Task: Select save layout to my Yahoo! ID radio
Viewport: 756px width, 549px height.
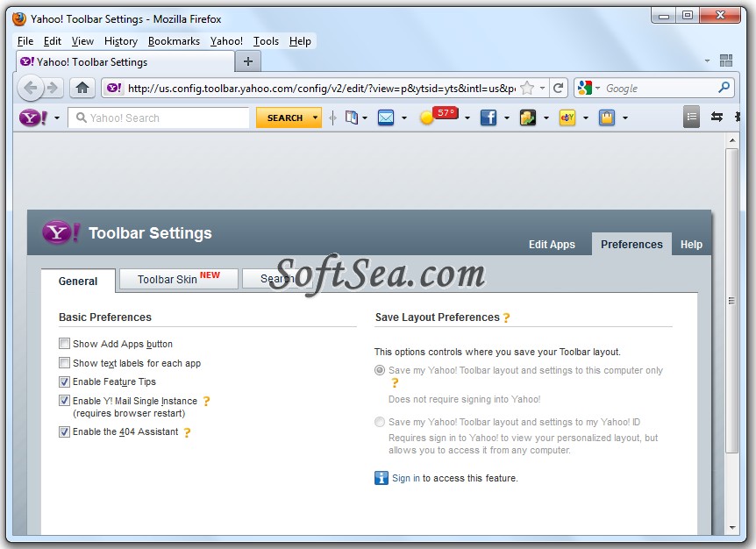Action: pos(380,422)
